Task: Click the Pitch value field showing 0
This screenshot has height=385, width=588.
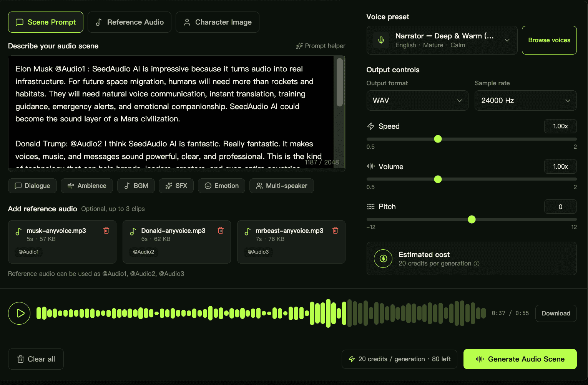Action: coord(560,207)
